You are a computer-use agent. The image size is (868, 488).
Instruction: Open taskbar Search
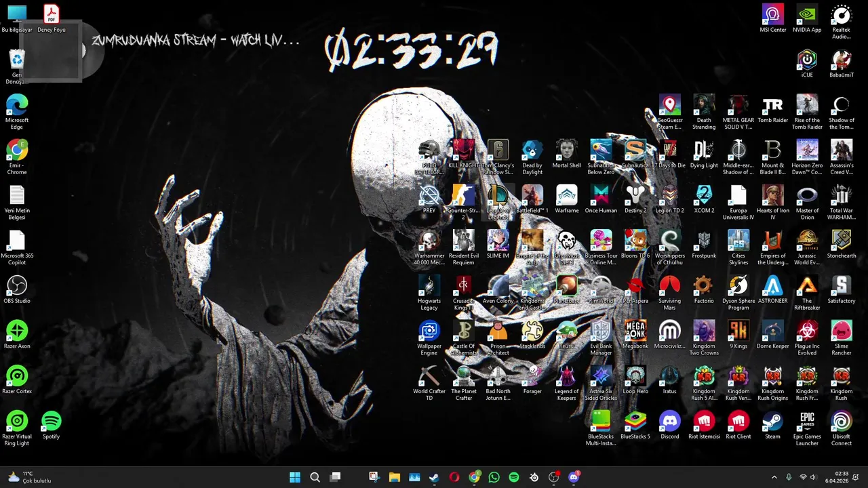coord(315,477)
